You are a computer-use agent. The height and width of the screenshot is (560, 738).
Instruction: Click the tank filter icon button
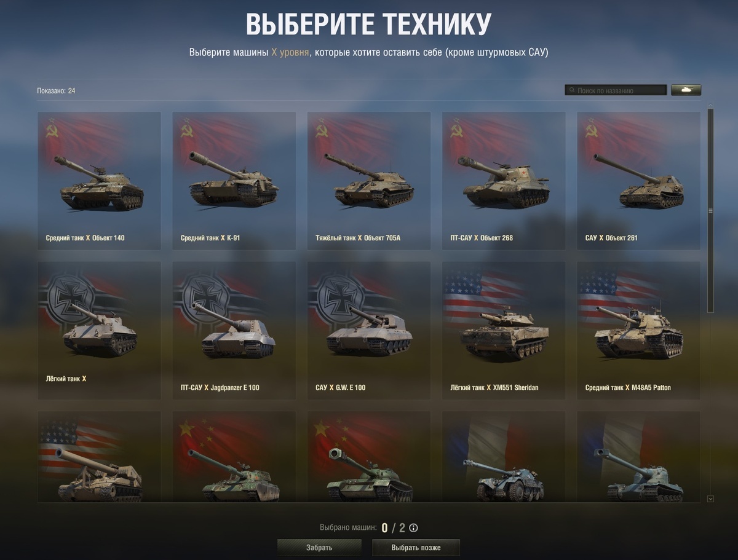coord(686,90)
